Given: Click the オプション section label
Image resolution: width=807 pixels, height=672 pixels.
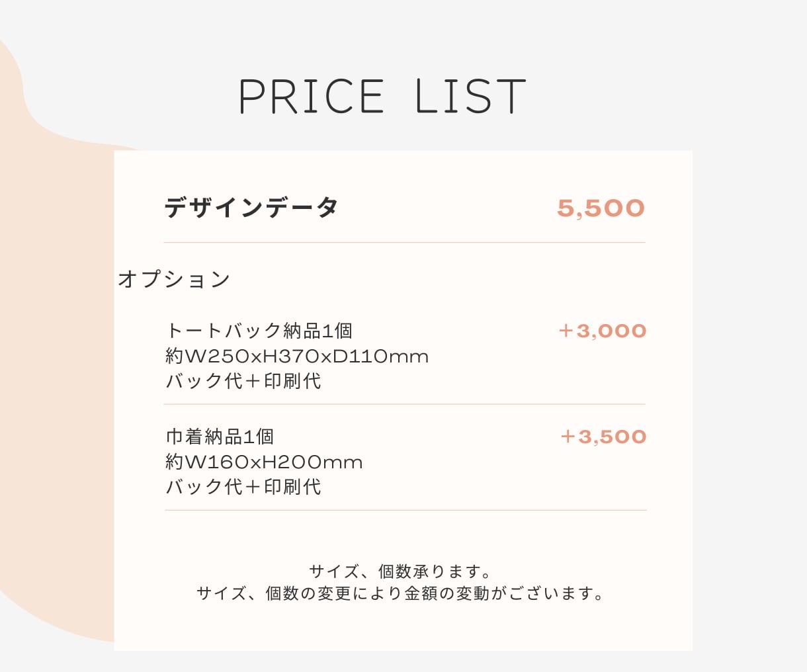Looking at the screenshot, I should coord(174,278).
